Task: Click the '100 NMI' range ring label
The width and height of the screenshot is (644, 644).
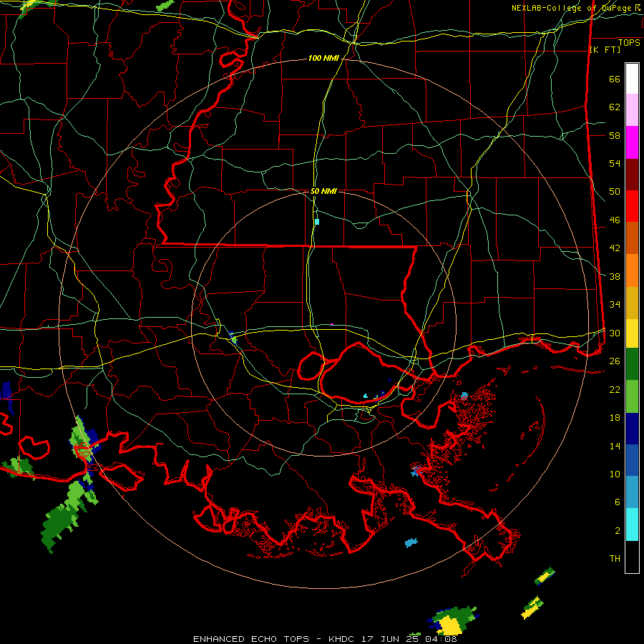Action: point(323,59)
